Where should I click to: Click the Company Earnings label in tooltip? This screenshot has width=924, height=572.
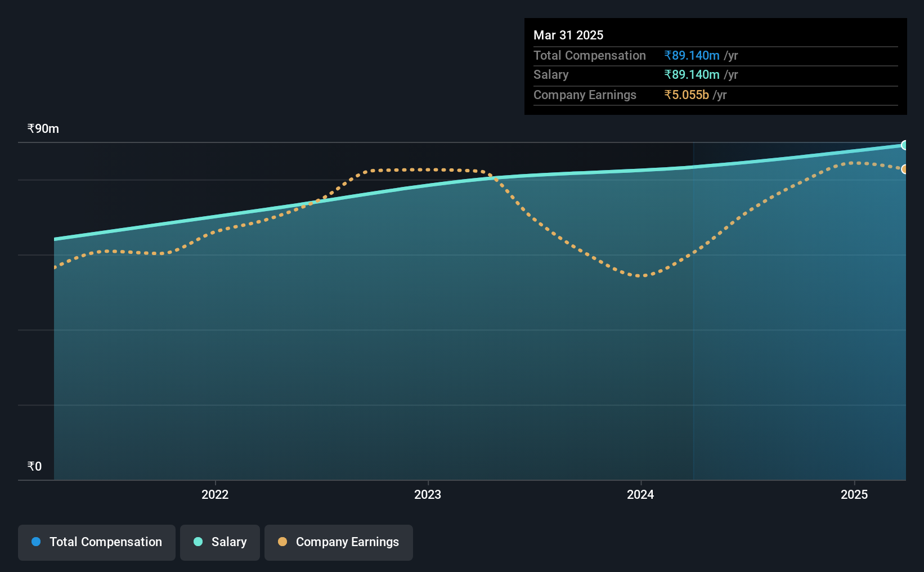point(585,95)
